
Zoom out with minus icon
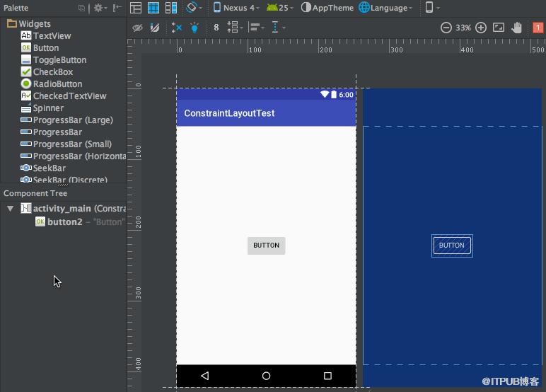pos(446,28)
